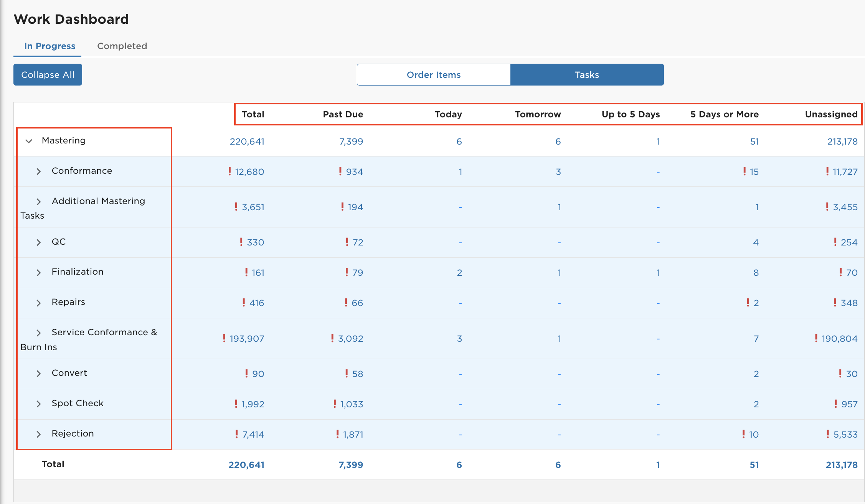Select the In Progress tab

pyautogui.click(x=50, y=46)
